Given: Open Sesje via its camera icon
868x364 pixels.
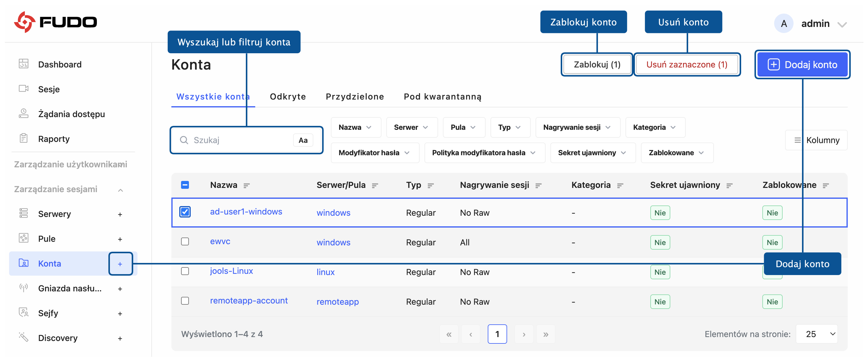Looking at the screenshot, I should tap(24, 89).
